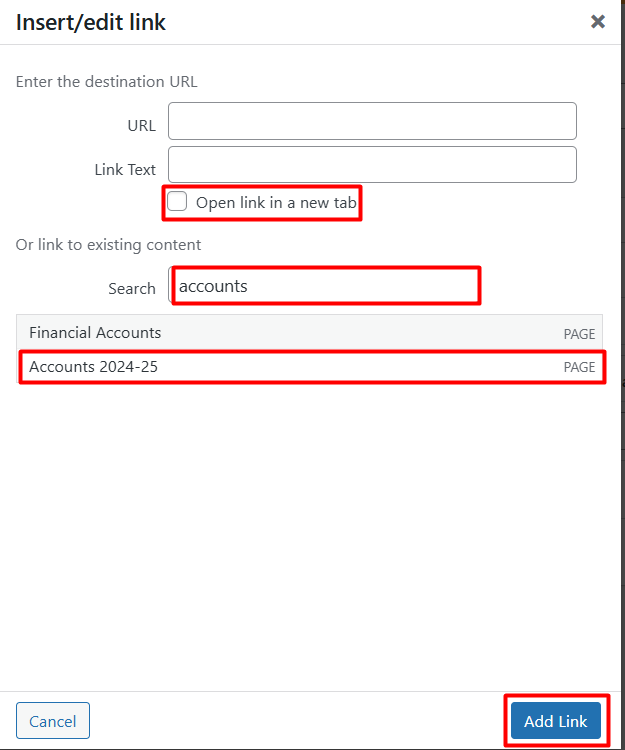625x750 pixels.
Task: Click PAGE tag on Financial Accounts row
Action: [x=579, y=334]
